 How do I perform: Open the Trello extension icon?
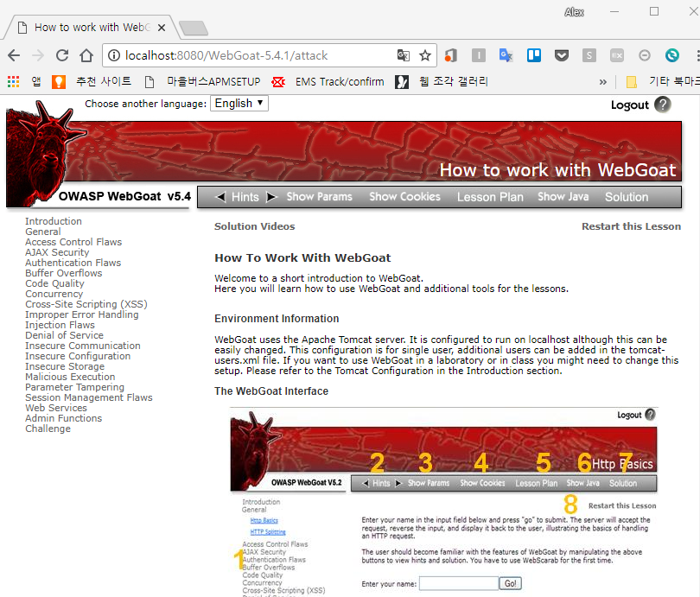[533, 55]
